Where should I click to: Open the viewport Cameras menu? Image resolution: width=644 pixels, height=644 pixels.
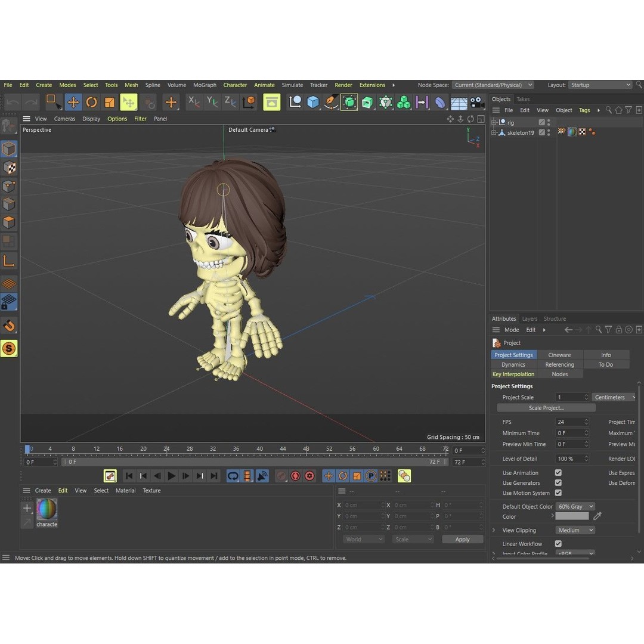64,119
